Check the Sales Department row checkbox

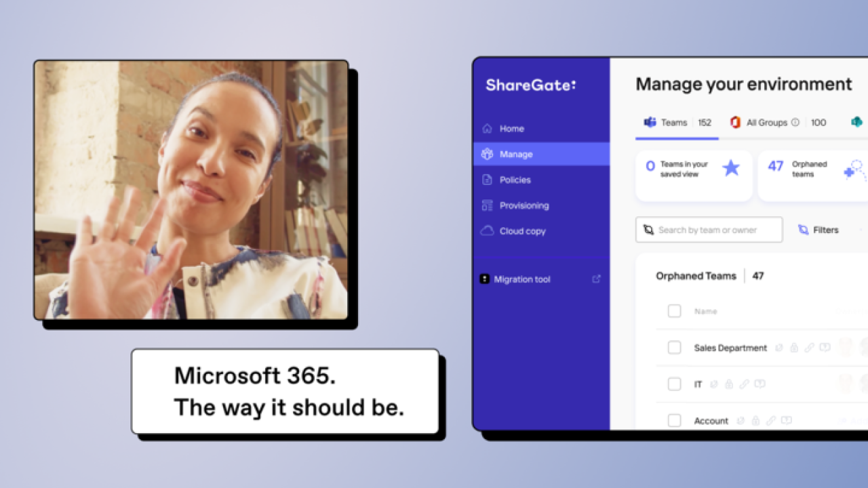tap(674, 348)
